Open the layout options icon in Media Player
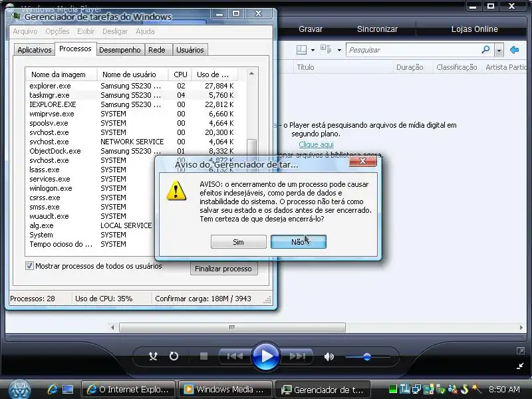The width and height of the screenshot is (532, 399). [301, 50]
